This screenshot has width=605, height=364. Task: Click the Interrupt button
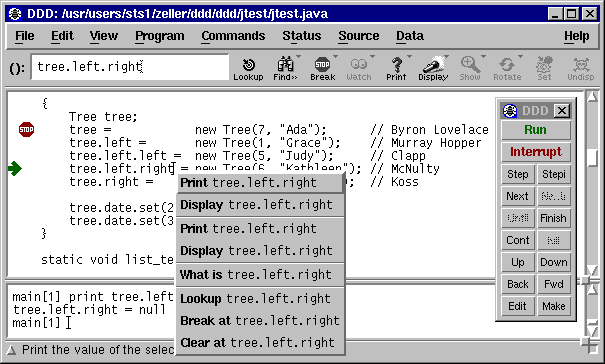pyautogui.click(x=536, y=152)
